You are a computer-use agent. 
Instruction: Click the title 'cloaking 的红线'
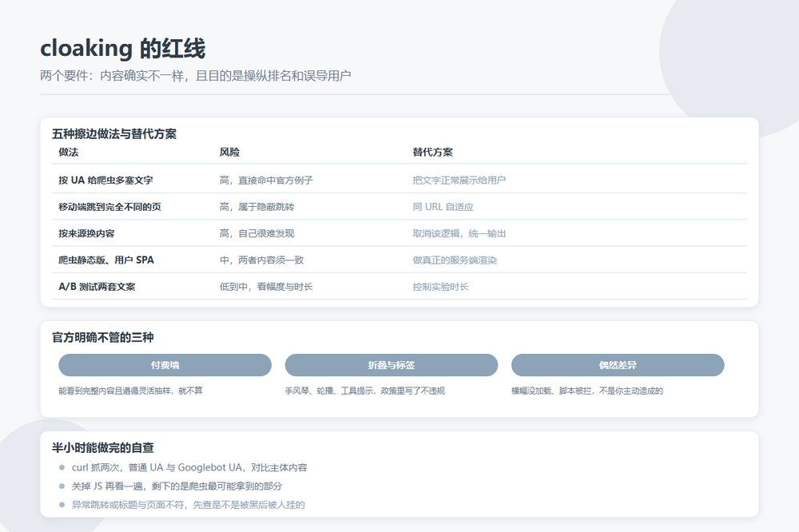(x=123, y=49)
